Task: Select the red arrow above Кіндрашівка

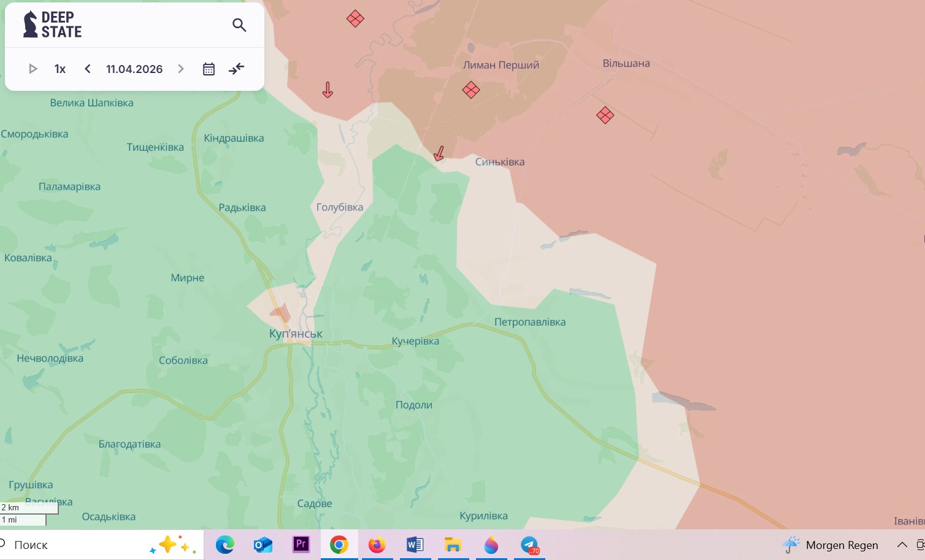Action: [328, 90]
